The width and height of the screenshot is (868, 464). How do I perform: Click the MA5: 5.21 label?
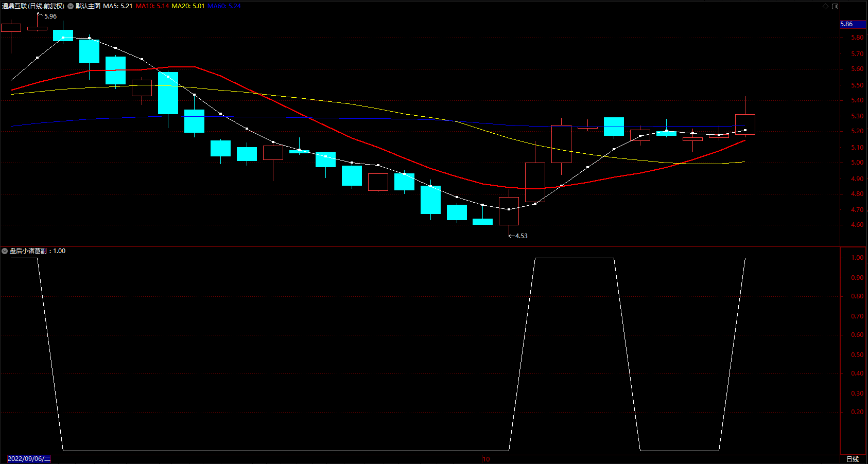pos(117,6)
